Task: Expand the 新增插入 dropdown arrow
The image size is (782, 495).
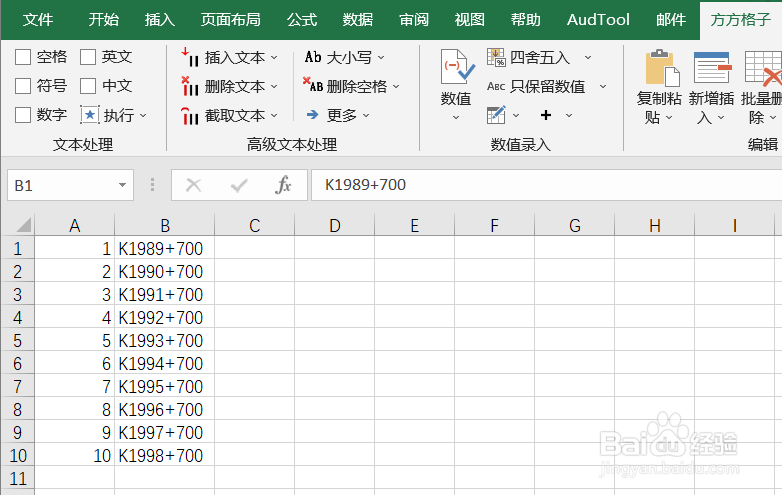Action: click(x=721, y=118)
